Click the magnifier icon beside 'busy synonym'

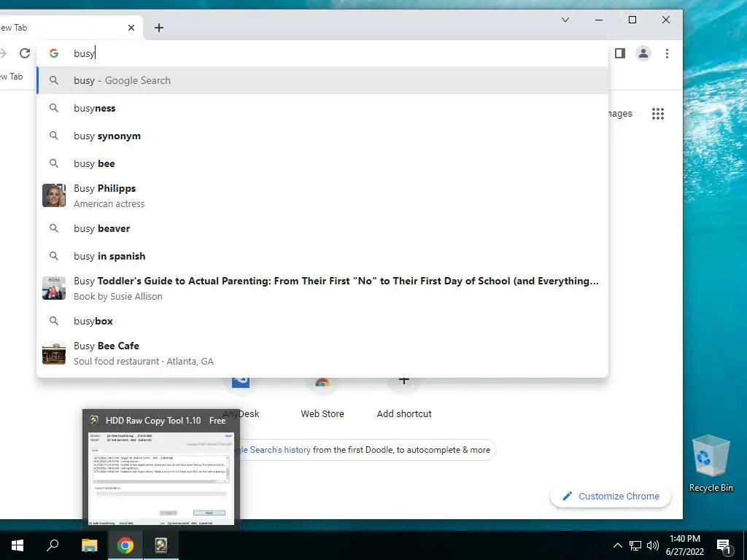click(x=54, y=136)
